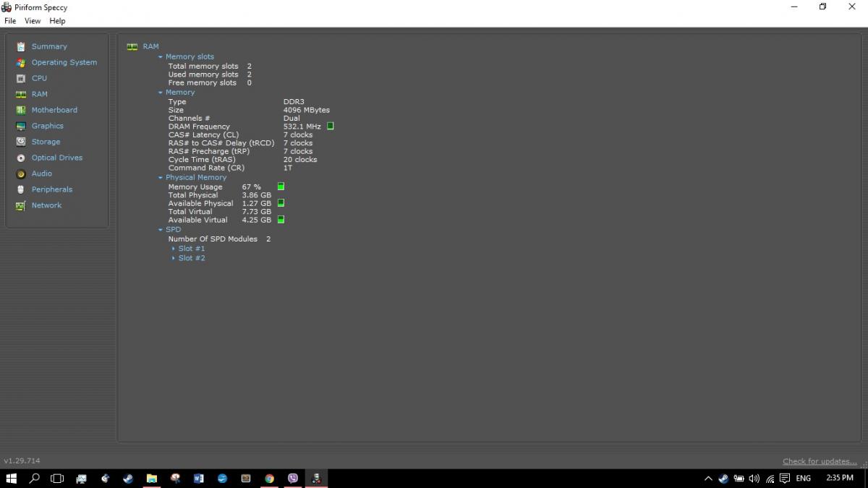Click the '67 %' memory usage value
The height and width of the screenshot is (488, 868).
[x=251, y=187]
